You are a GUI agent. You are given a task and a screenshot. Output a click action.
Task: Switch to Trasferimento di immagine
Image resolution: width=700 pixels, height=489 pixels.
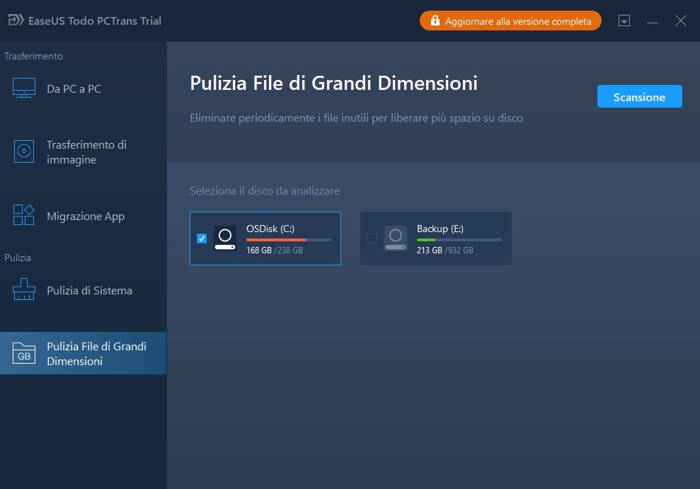tap(86, 152)
